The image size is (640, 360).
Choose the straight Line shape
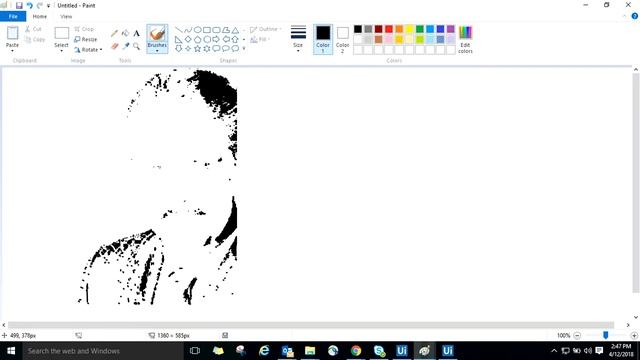point(178,30)
